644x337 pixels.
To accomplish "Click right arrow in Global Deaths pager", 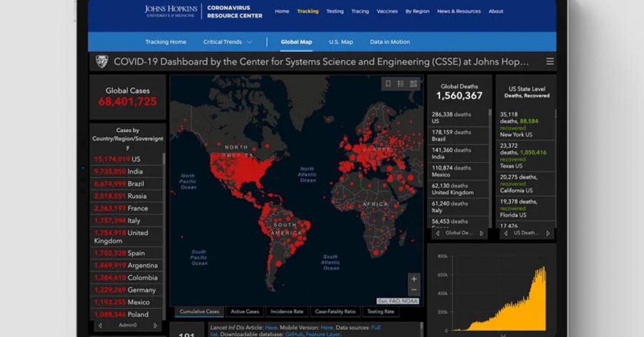I will [481, 233].
